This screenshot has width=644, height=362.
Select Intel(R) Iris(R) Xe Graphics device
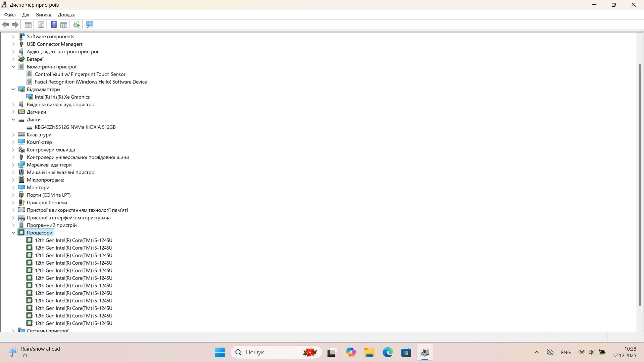click(x=62, y=97)
